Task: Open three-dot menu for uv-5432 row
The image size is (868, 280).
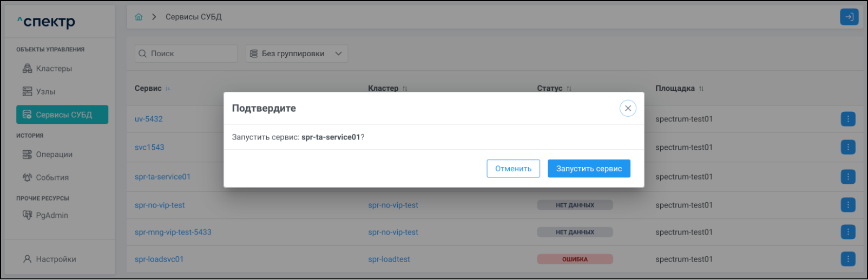Action: 848,119
